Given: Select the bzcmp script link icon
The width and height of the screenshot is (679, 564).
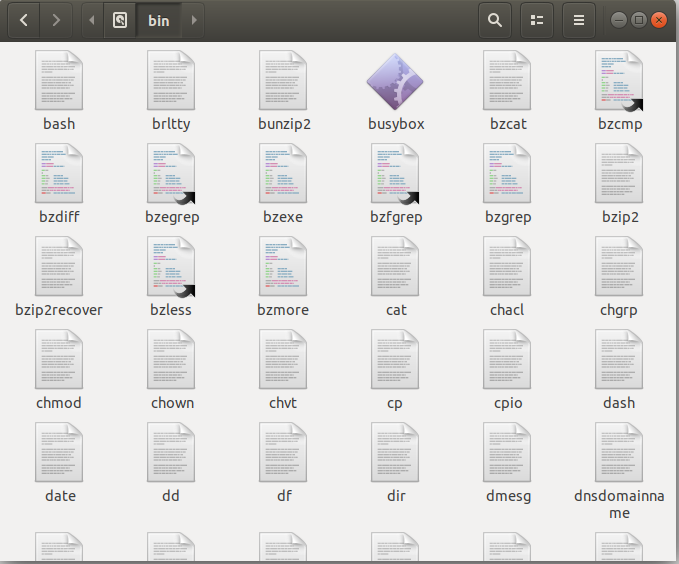Looking at the screenshot, I should (x=619, y=81).
